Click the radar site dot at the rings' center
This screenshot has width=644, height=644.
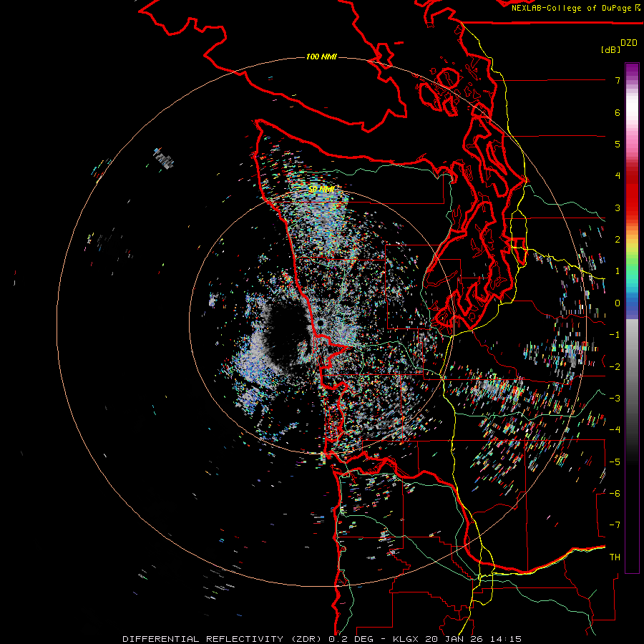coord(320,324)
